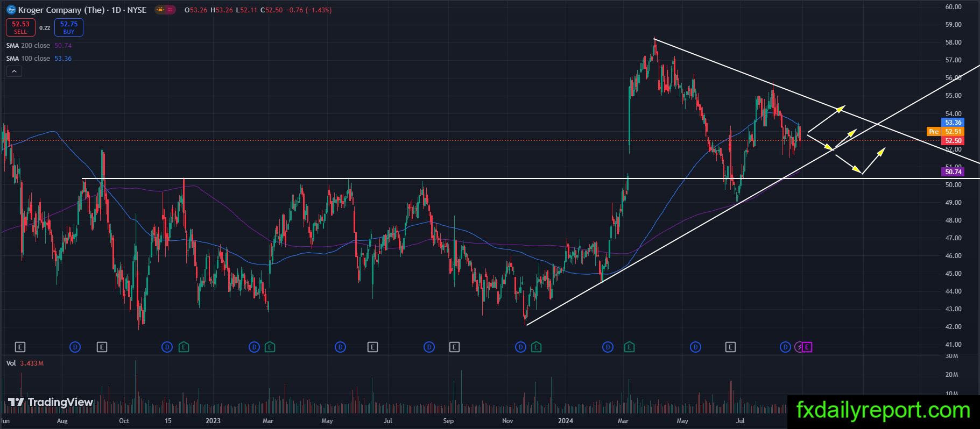Select the SMA 200 close indicator legend
The image size is (980, 429).
39,46
